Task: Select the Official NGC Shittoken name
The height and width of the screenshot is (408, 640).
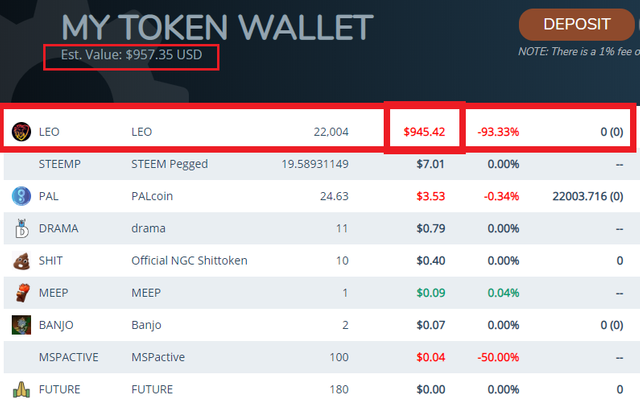Action: click(x=189, y=260)
